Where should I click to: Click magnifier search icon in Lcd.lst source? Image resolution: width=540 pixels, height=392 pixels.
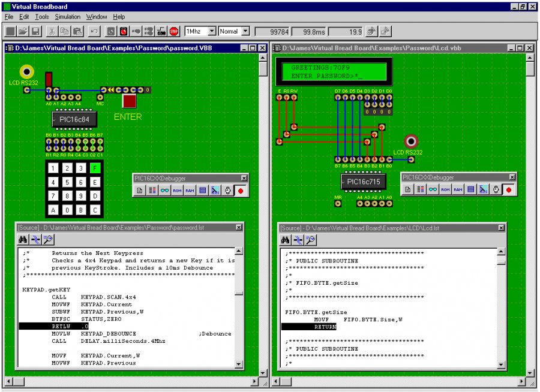point(311,240)
